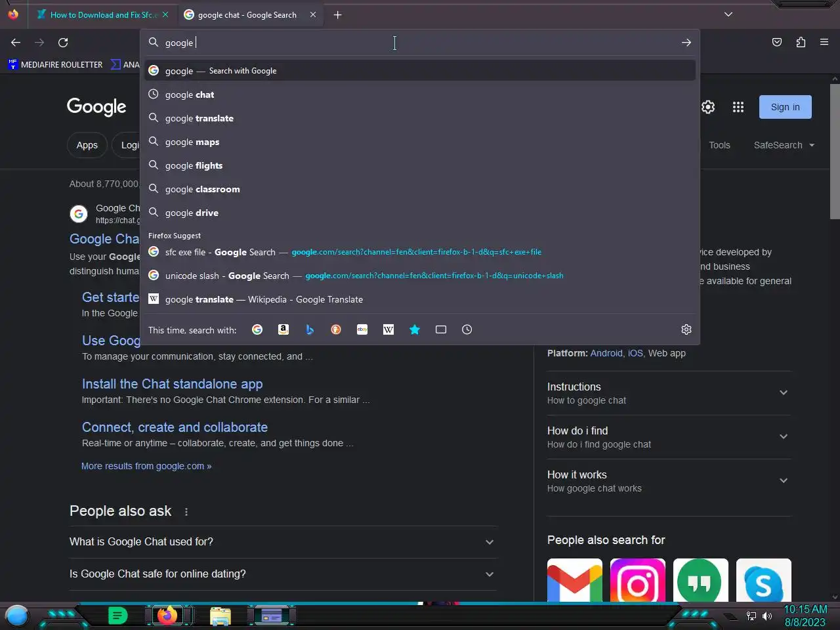Open Wikipedia Google Translate suggestion

click(x=420, y=299)
